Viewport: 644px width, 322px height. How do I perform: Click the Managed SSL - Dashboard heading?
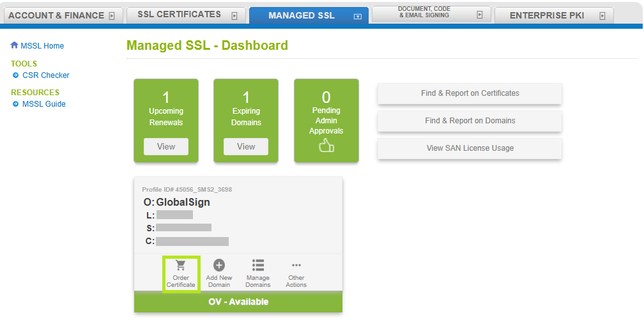tap(208, 45)
